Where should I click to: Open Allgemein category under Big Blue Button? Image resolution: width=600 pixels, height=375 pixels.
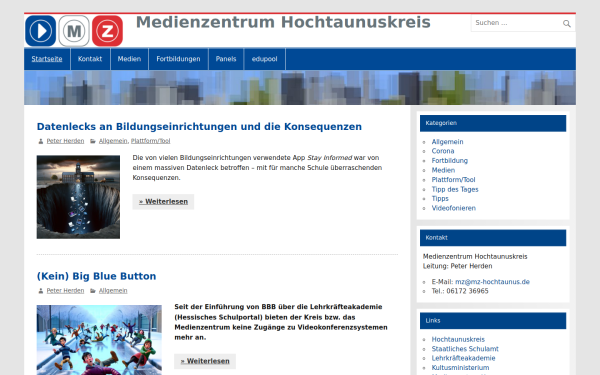point(113,290)
